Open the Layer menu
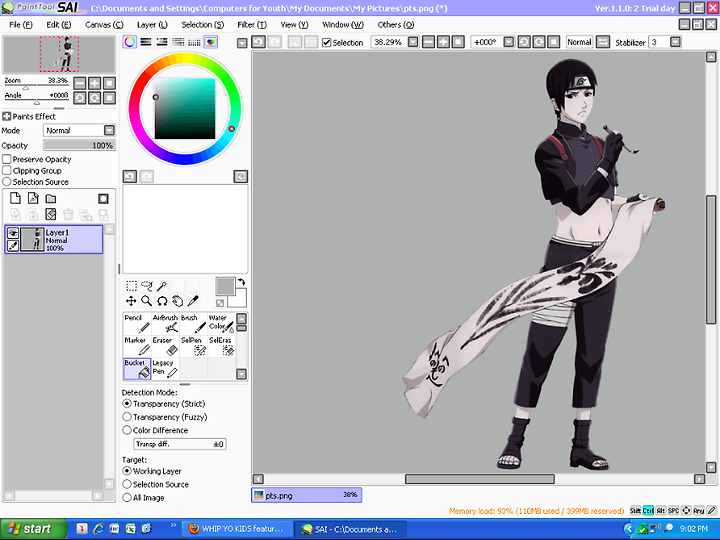Viewport: 720px width, 540px height. coord(152,25)
